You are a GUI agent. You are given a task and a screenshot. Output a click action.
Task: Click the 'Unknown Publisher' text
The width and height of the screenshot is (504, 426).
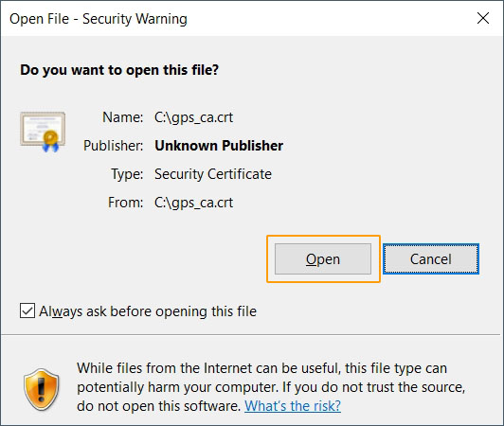219,146
